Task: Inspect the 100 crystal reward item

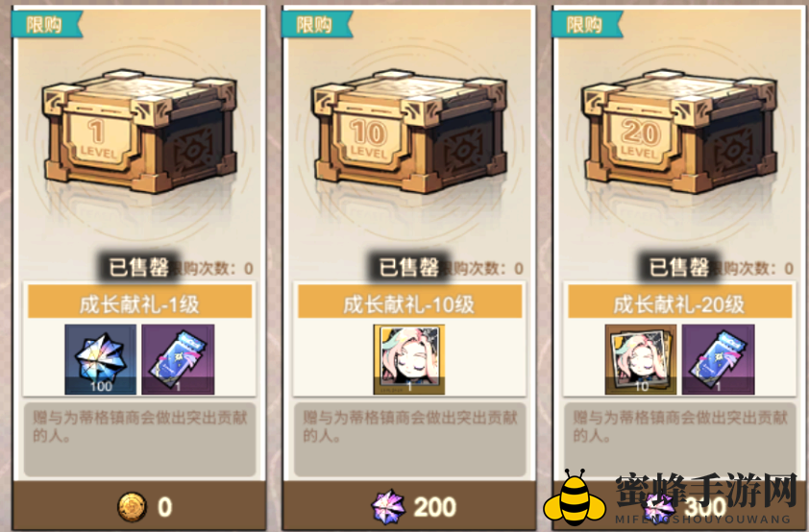Action: pyautogui.click(x=101, y=359)
